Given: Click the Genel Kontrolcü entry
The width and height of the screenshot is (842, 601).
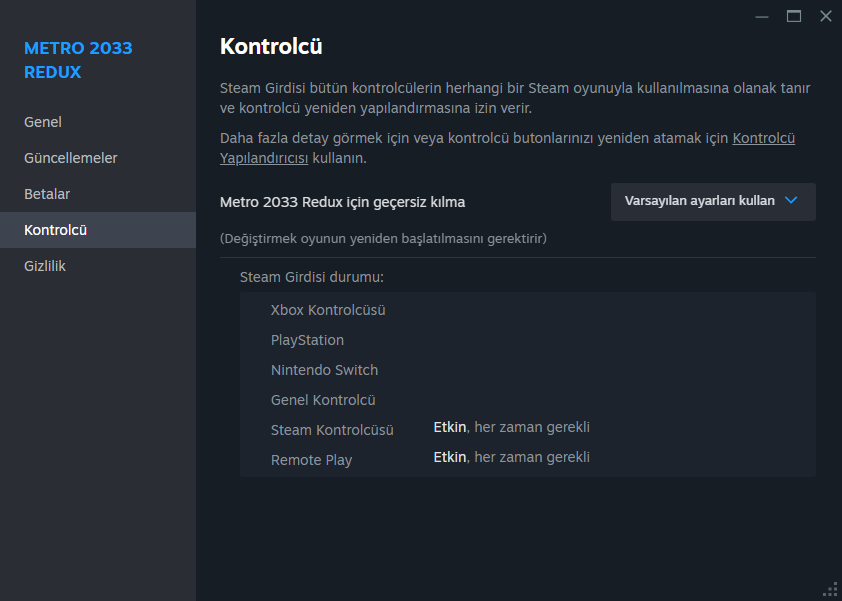Looking at the screenshot, I should [323, 400].
